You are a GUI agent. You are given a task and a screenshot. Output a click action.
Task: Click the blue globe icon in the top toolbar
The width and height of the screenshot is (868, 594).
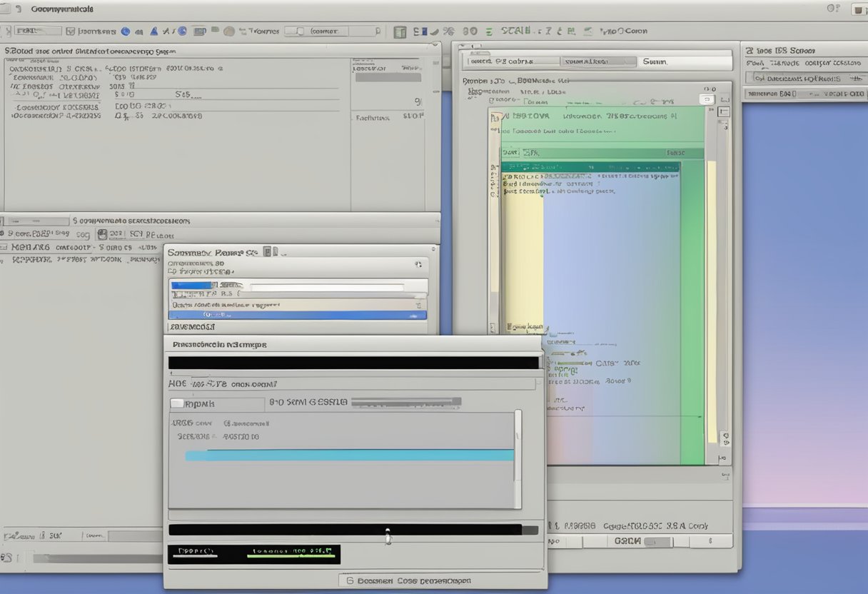click(126, 31)
